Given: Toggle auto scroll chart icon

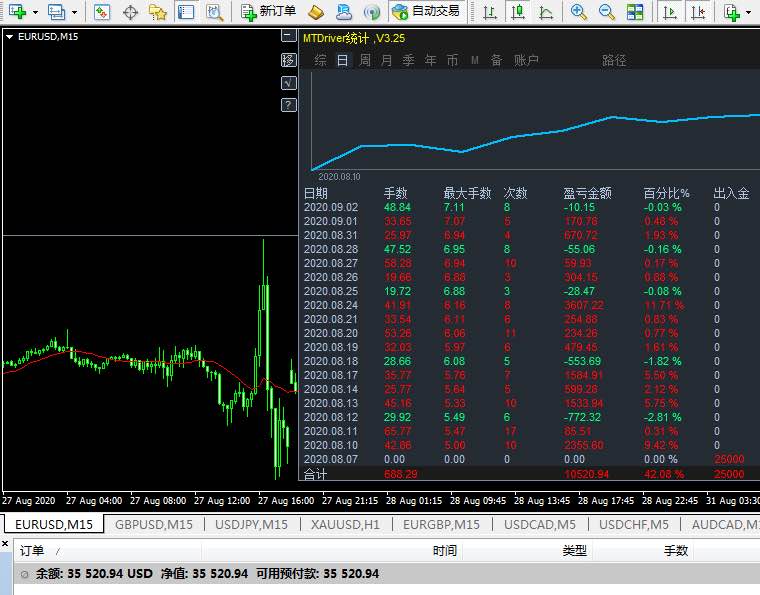Looking at the screenshot, I should point(670,12).
